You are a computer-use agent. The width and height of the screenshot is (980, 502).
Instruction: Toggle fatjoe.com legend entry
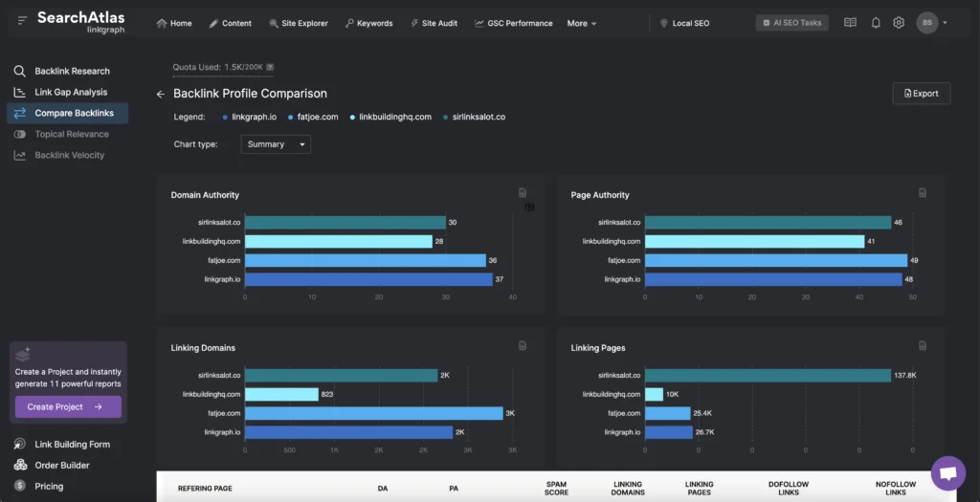(x=313, y=117)
